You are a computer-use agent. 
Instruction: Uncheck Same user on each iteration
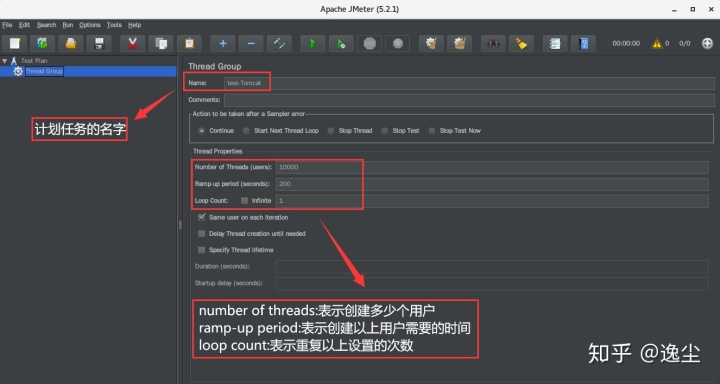click(202, 217)
